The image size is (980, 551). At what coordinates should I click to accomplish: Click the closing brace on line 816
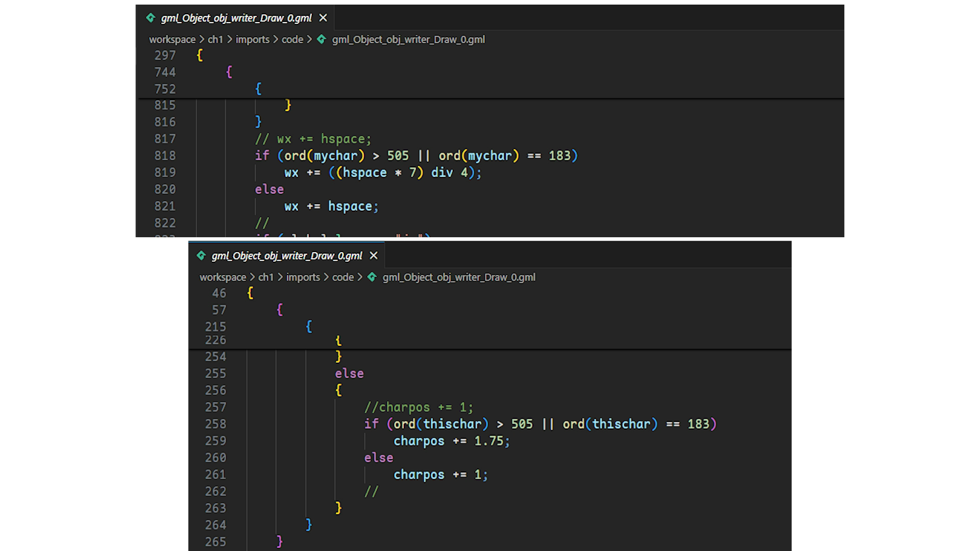(258, 122)
